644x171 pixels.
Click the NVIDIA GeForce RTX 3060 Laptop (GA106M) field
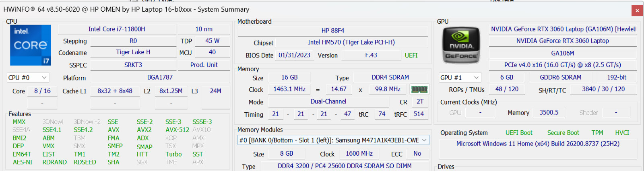pos(563,29)
